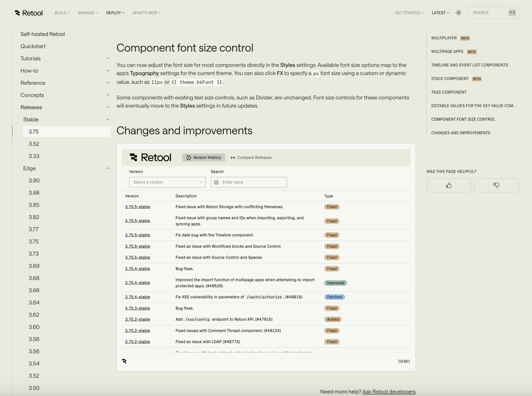Focus the SEARCH box in header

click(x=493, y=13)
